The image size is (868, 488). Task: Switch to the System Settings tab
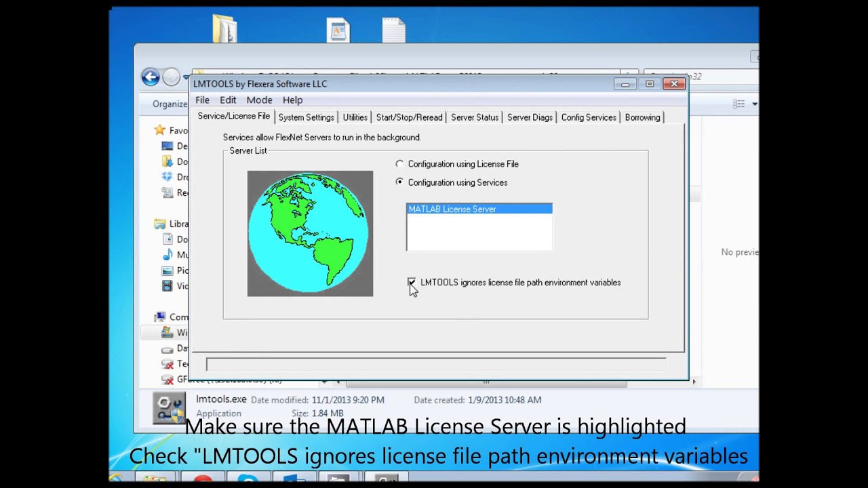tap(306, 117)
